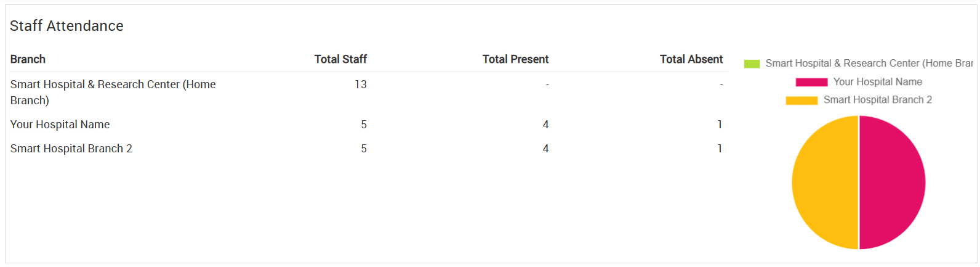Select the pink slice of the pie chart
980x267 pixels.
(893, 183)
